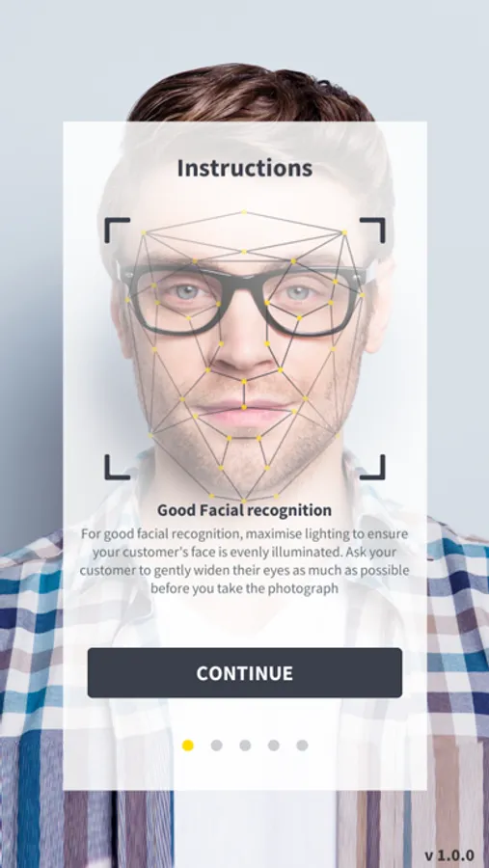Click the lips center mesh landmark point
Screen dimensions: 489x868
point(244,407)
